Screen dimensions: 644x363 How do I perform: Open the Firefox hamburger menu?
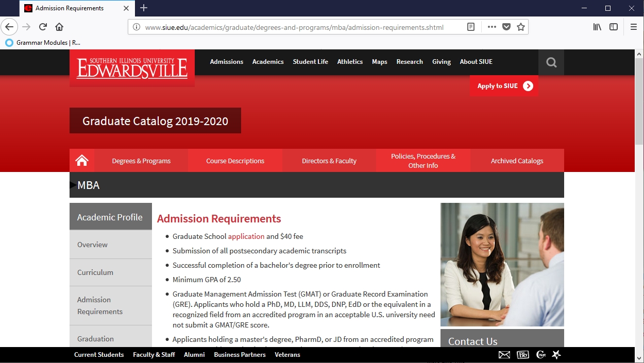point(634,27)
